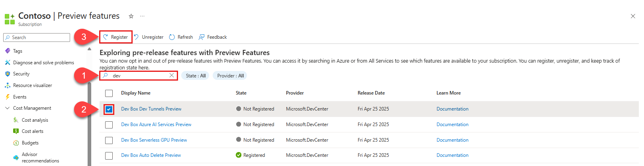The width and height of the screenshot is (644, 166).
Task: Clear the dev filter text with X
Action: pyautogui.click(x=172, y=75)
